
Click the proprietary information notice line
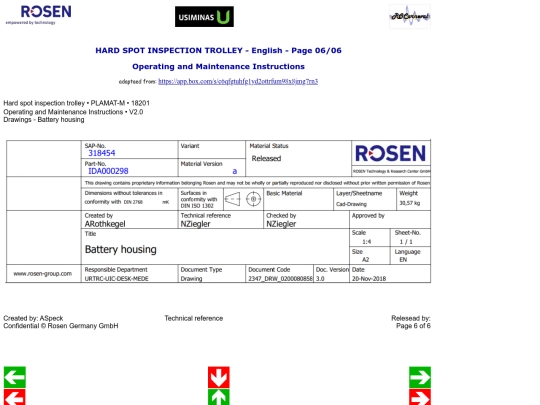tap(257, 183)
